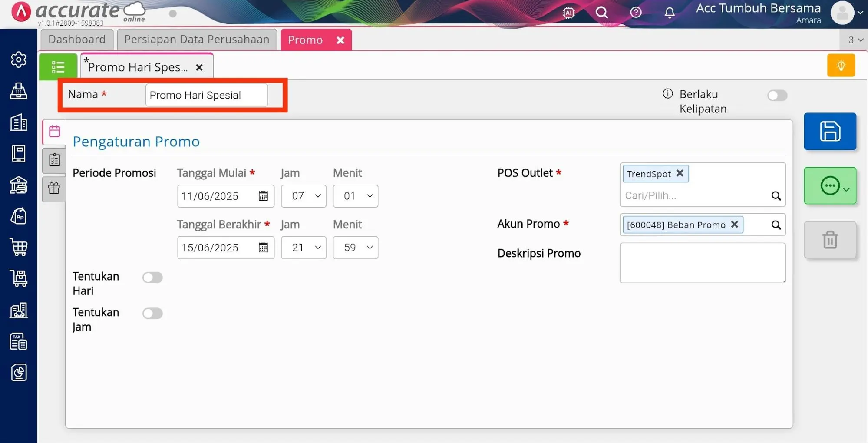Remove the TrendSpot outlet tag
The image size is (868, 443).
tap(680, 173)
